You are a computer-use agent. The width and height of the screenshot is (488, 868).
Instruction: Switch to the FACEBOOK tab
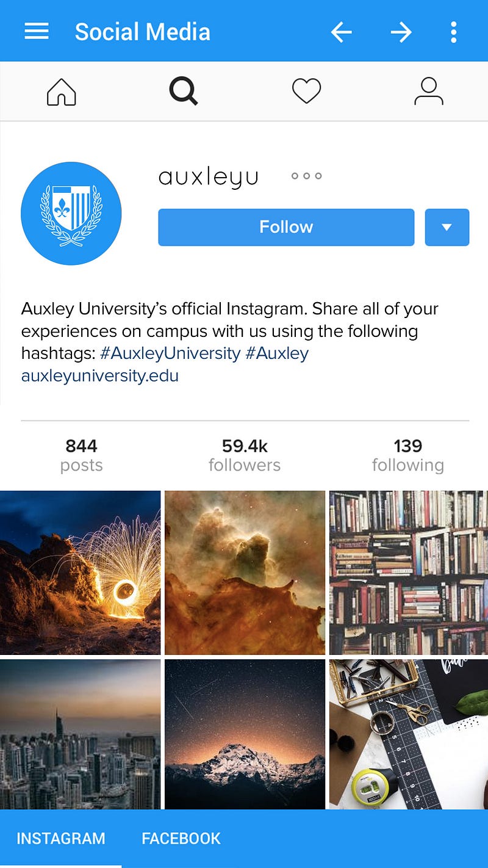[181, 839]
